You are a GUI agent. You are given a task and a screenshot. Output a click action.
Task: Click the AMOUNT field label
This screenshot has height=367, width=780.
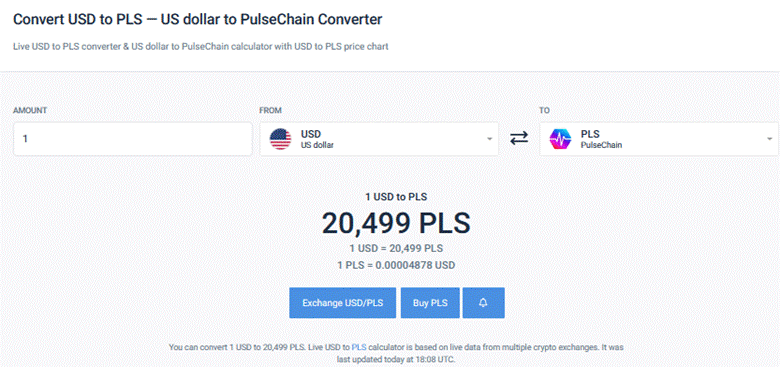tap(30, 110)
